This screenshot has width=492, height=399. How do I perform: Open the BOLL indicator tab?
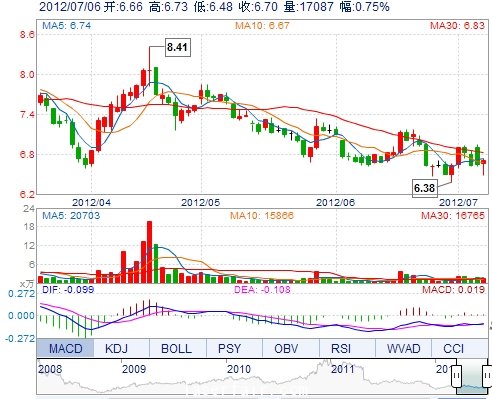point(178,349)
